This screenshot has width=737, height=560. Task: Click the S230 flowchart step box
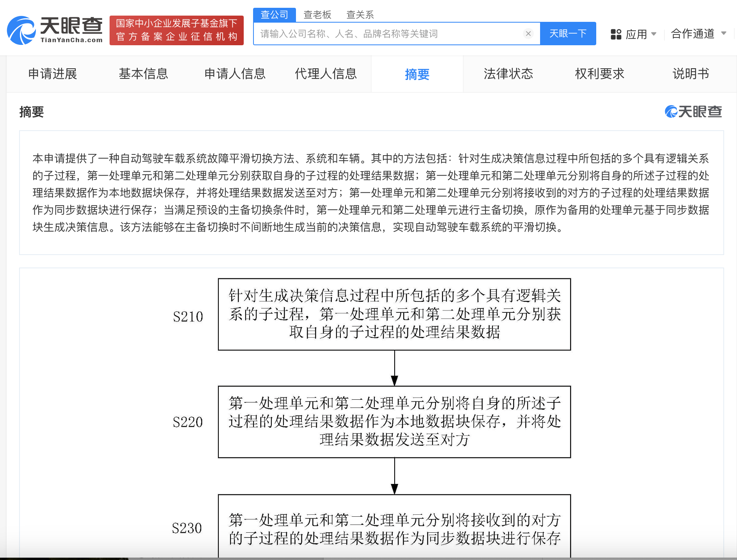tap(394, 526)
